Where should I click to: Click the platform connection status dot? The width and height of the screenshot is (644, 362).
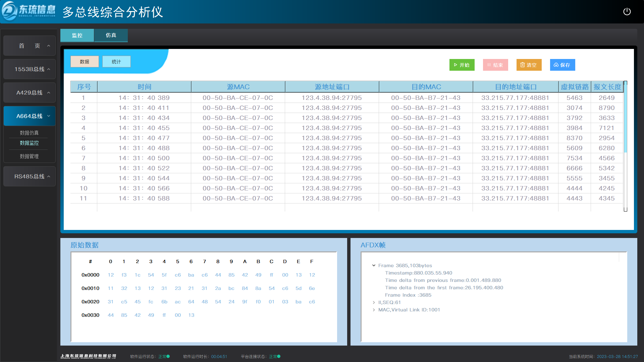point(279,356)
